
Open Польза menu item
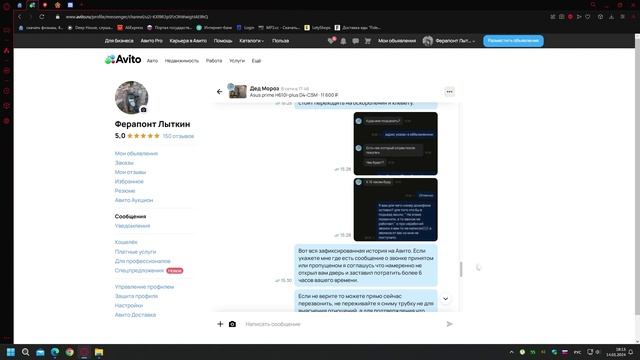280,41
